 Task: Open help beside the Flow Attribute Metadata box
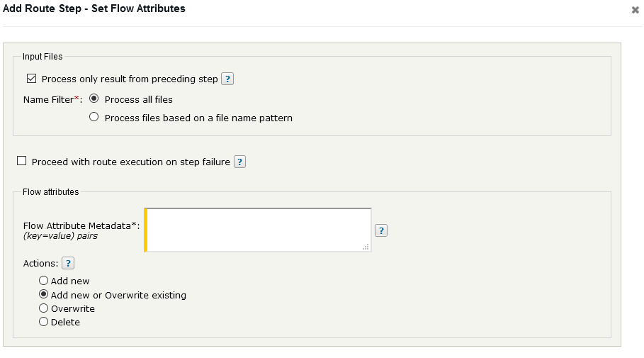[x=381, y=230]
